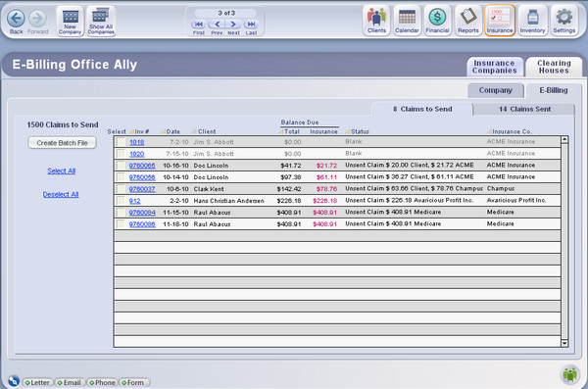588x389 pixels.
Task: Show 8 Claims to Send tab
Action: (422, 109)
